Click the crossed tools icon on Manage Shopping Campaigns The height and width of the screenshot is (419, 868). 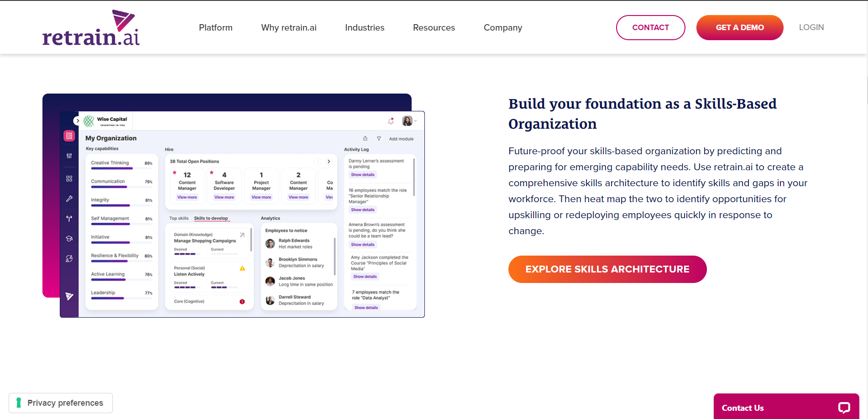pyautogui.click(x=242, y=235)
